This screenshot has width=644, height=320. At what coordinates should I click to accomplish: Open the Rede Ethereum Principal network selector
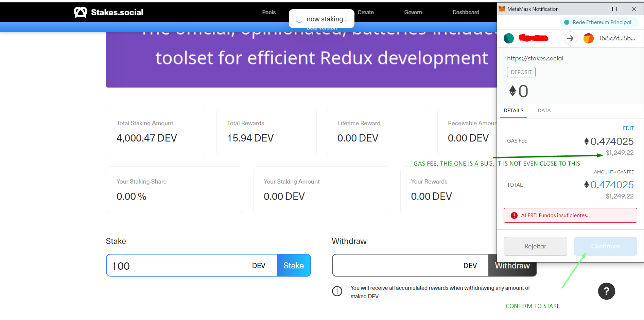599,22
